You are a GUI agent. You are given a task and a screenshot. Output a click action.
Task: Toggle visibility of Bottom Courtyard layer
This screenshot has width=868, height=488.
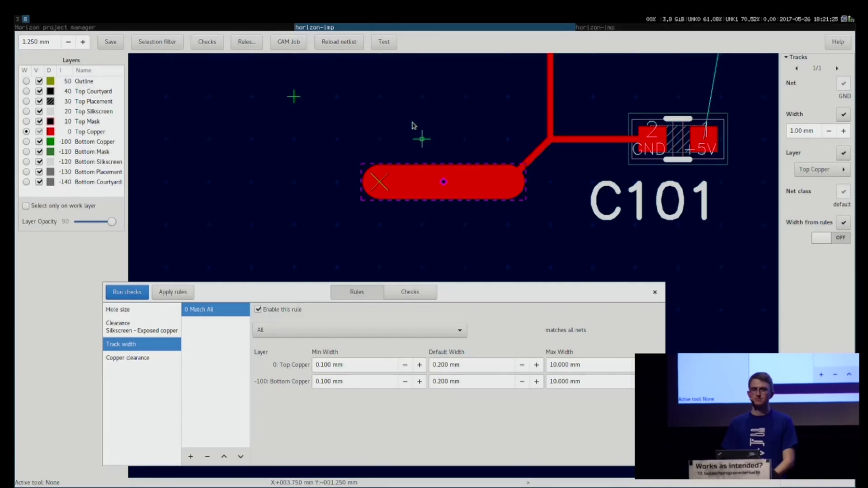pyautogui.click(x=39, y=182)
